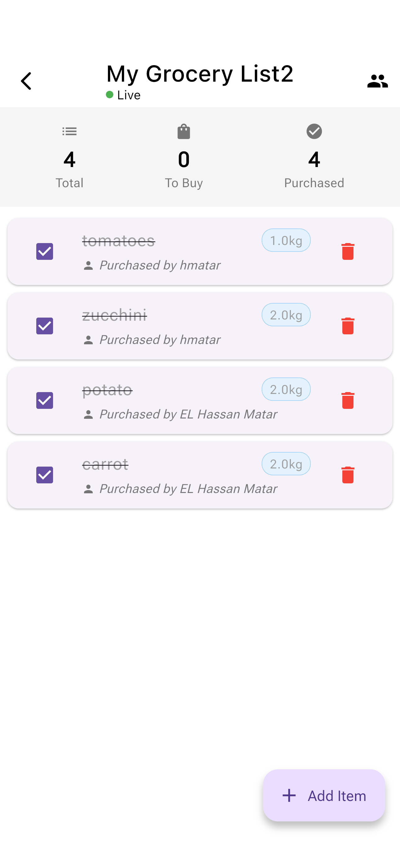Click the To Buy shopping bag icon

coord(184,131)
